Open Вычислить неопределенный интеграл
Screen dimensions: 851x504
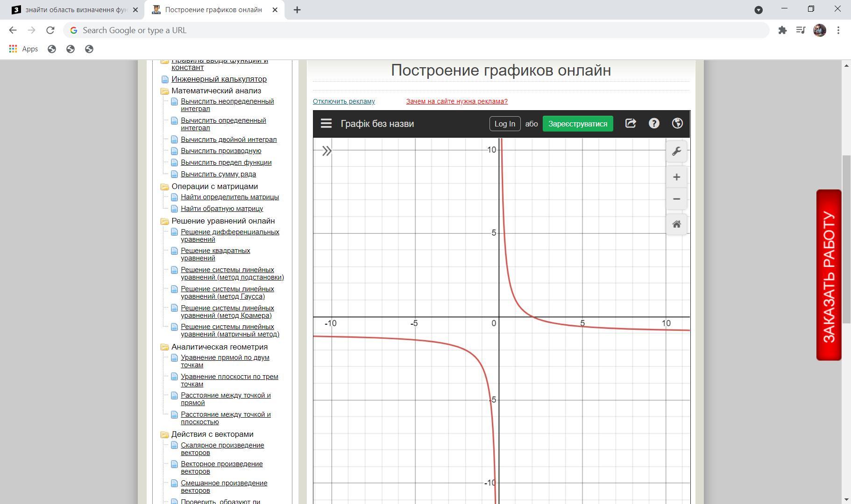pyautogui.click(x=227, y=105)
